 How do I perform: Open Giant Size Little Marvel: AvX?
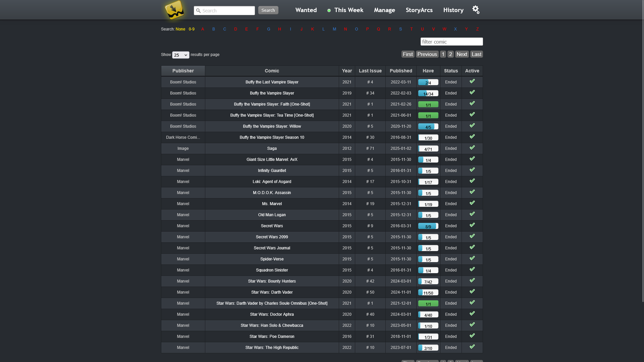click(272, 160)
